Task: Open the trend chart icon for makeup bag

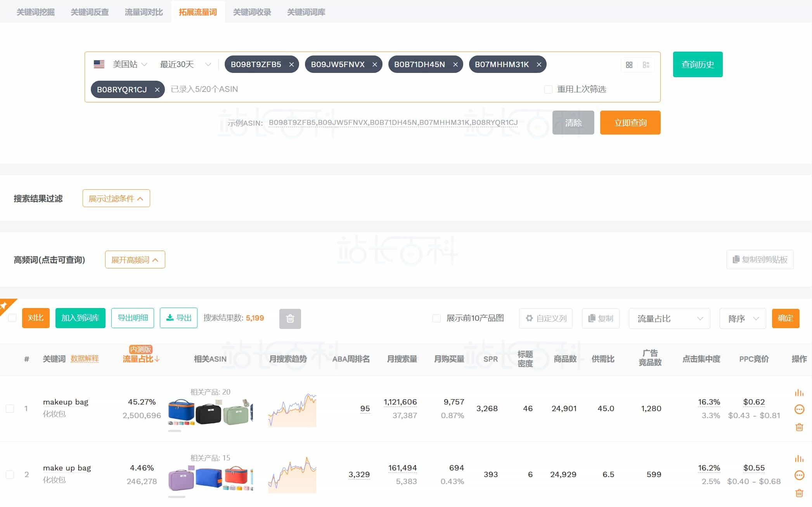Action: (x=799, y=393)
